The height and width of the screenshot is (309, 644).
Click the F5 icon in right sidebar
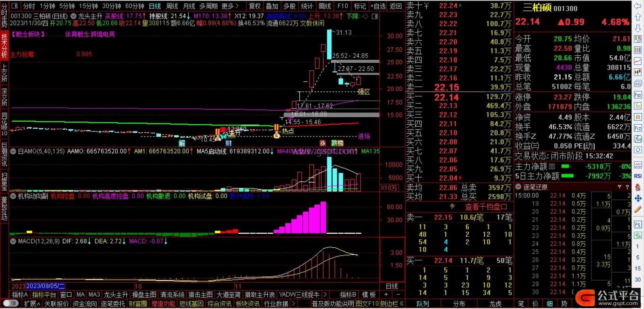click(638, 224)
